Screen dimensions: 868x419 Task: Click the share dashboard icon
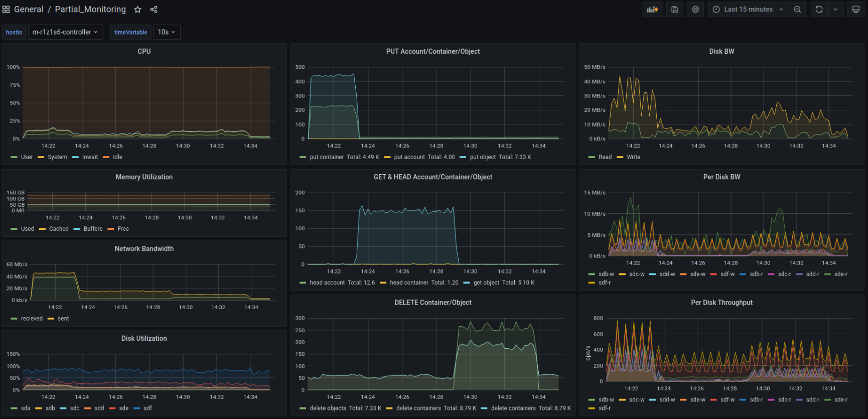pyautogui.click(x=154, y=10)
